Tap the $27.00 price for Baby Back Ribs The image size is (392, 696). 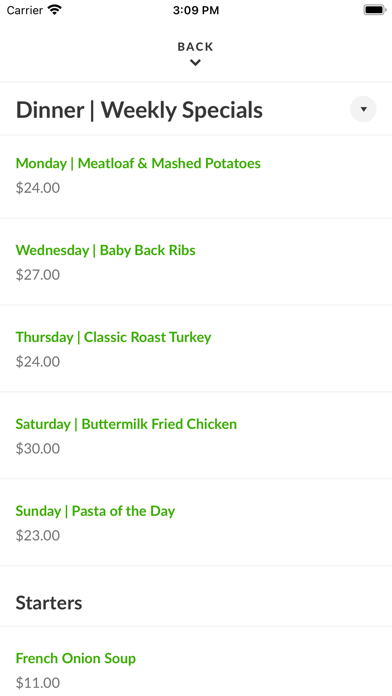tap(38, 275)
